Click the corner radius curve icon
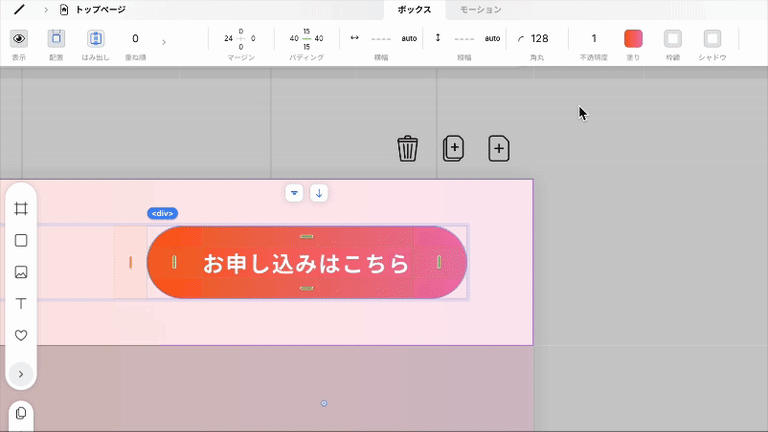768x432 pixels. coord(521,39)
